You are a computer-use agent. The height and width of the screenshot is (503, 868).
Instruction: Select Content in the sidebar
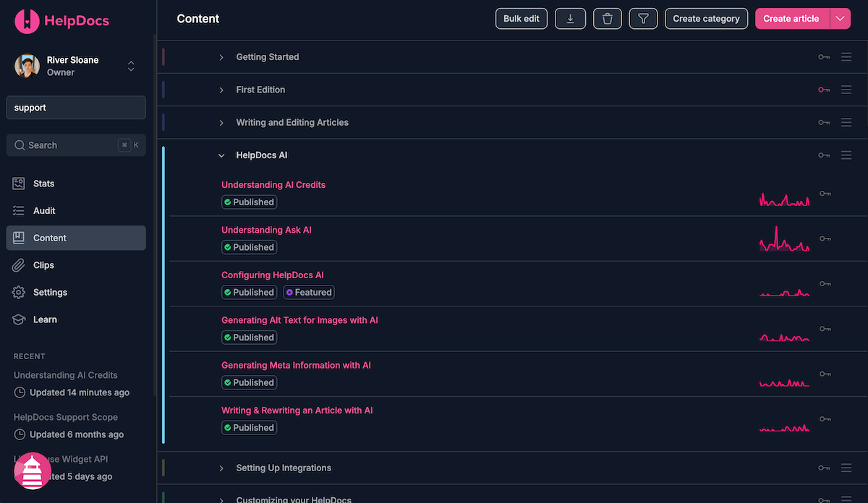pos(76,238)
